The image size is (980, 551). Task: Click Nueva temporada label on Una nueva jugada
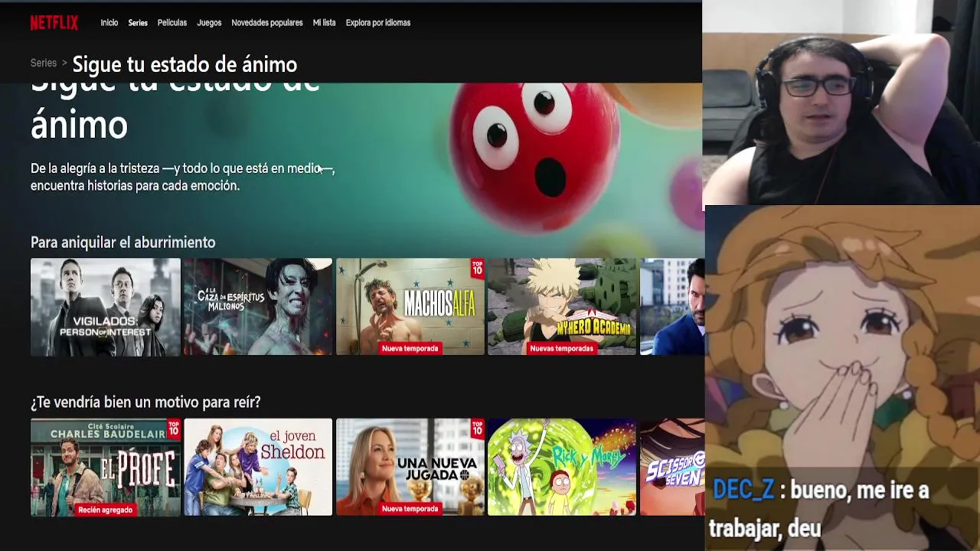click(x=410, y=509)
